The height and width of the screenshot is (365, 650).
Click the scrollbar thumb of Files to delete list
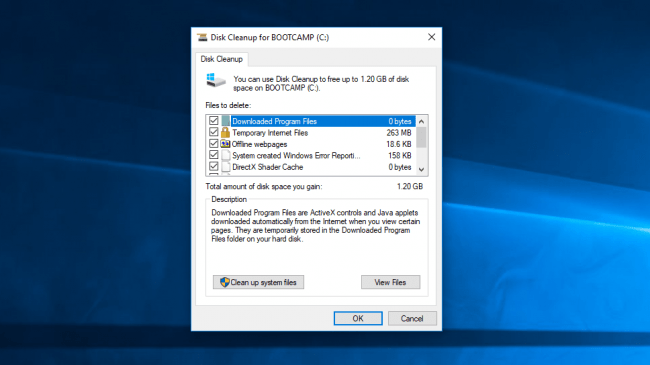[422, 137]
